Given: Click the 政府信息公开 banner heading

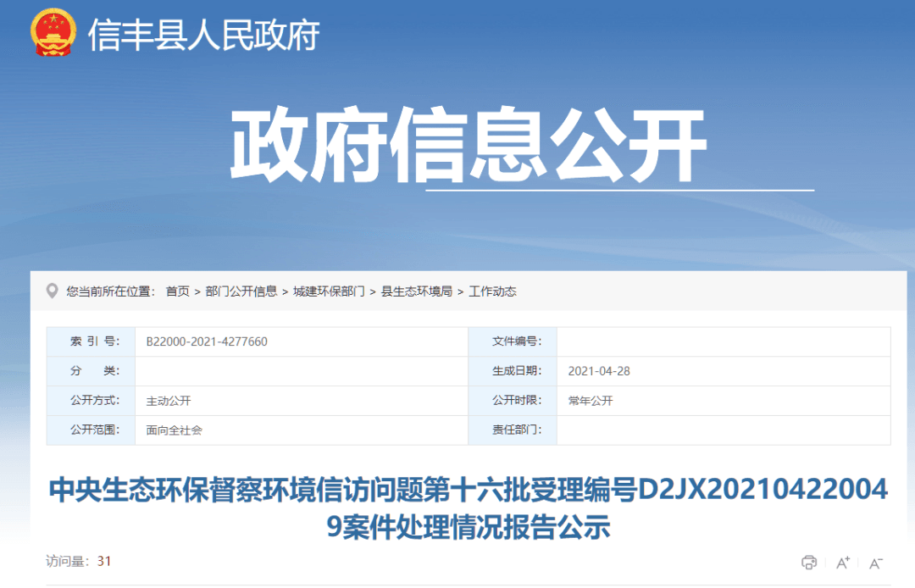Looking at the screenshot, I should click(468, 146).
